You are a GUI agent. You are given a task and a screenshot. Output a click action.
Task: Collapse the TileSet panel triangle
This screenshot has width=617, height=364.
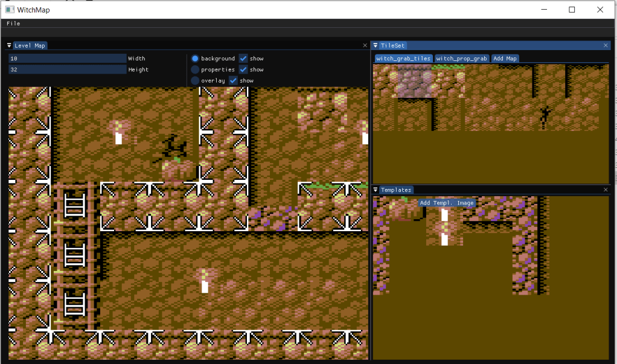click(x=375, y=45)
